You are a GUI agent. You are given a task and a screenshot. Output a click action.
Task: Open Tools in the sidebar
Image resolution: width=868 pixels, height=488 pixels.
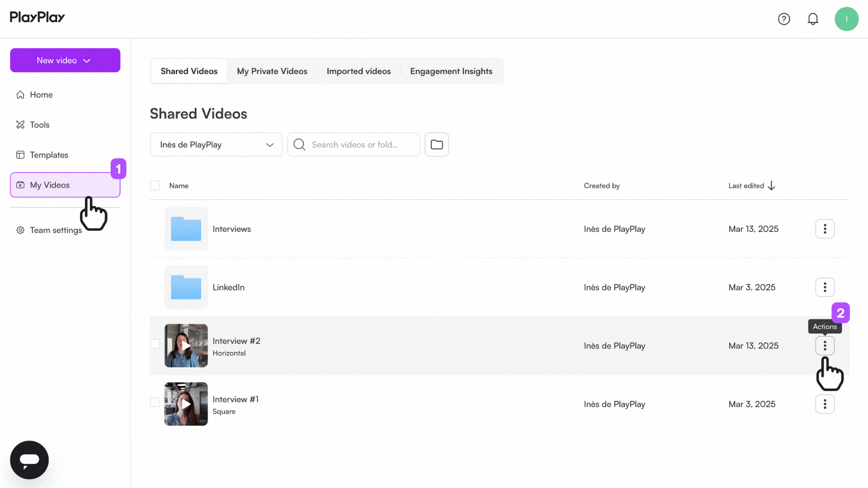tap(40, 125)
